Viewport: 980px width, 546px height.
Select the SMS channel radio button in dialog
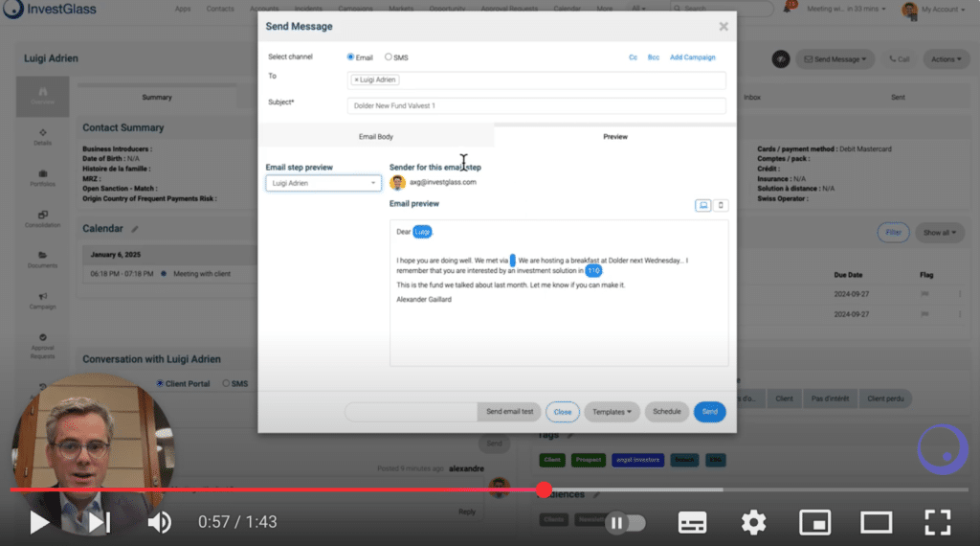389,57
